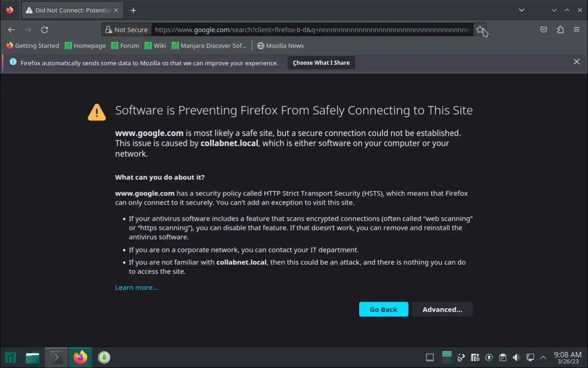Open the Extensions puzzle icon
588x368 pixels.
[x=560, y=29]
